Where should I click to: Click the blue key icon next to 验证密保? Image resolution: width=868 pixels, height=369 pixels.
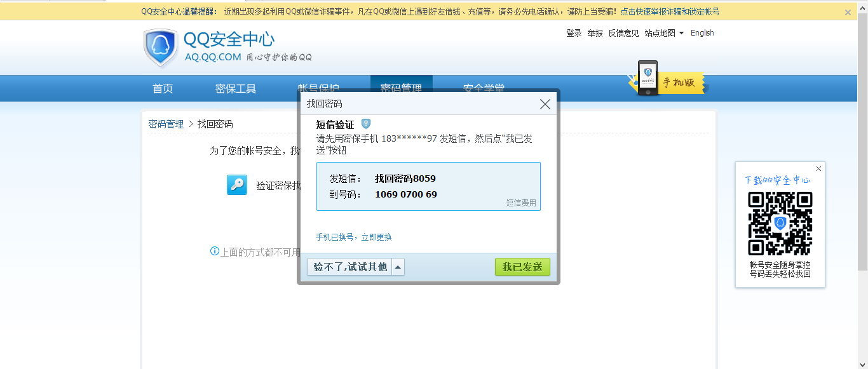(237, 185)
